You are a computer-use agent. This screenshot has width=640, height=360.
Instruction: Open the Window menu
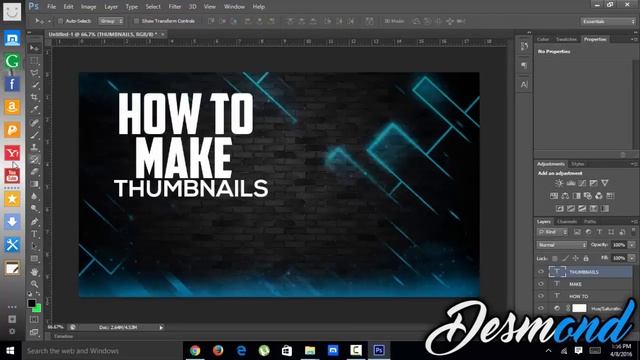coord(234,7)
